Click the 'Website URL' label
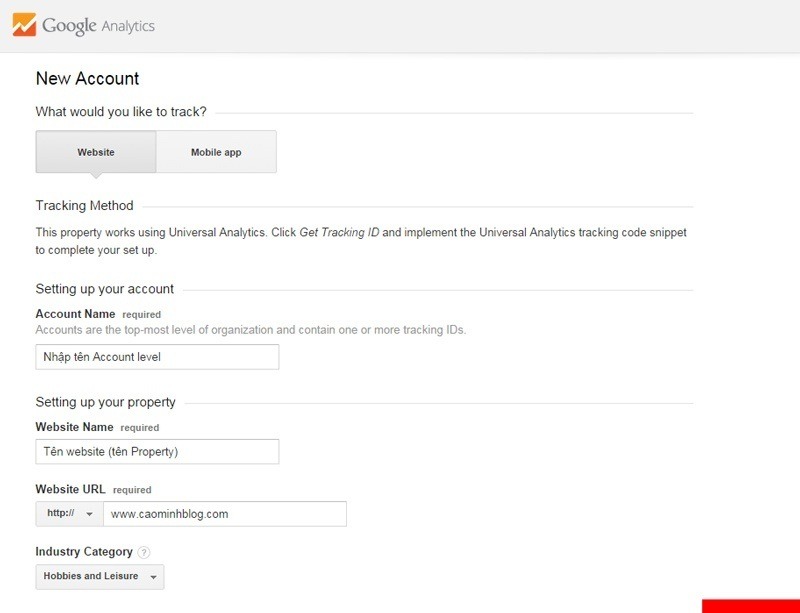The image size is (800, 613). point(70,489)
